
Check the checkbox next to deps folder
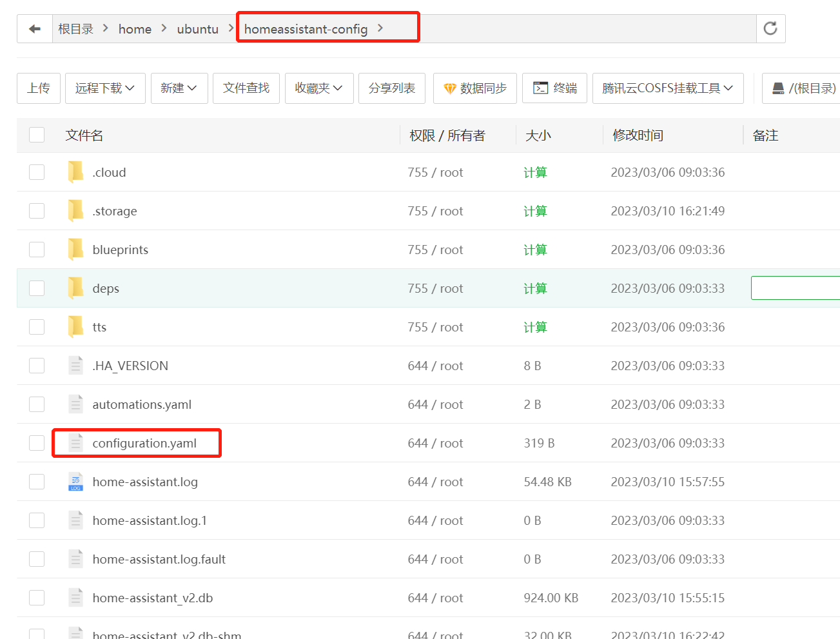pos(37,288)
